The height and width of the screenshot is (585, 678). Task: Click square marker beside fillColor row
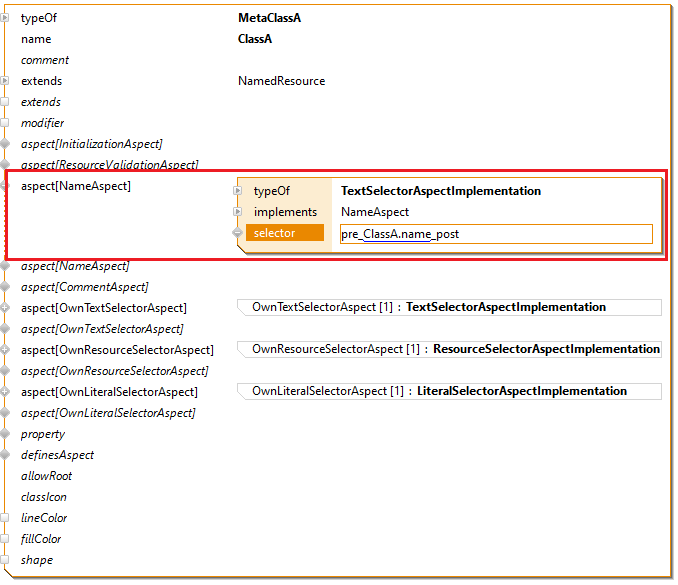click(x=5, y=539)
